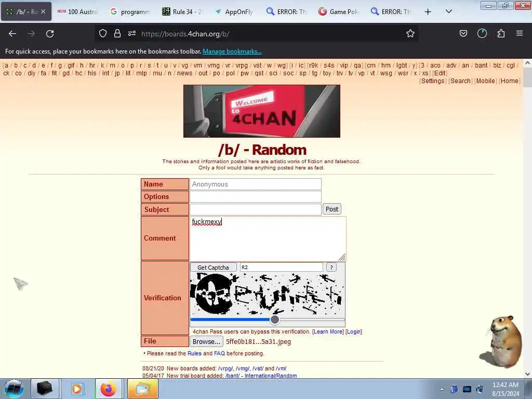
Task: Click the taskbar clock showing 12:42 AM
Action: pyautogui.click(x=505, y=389)
